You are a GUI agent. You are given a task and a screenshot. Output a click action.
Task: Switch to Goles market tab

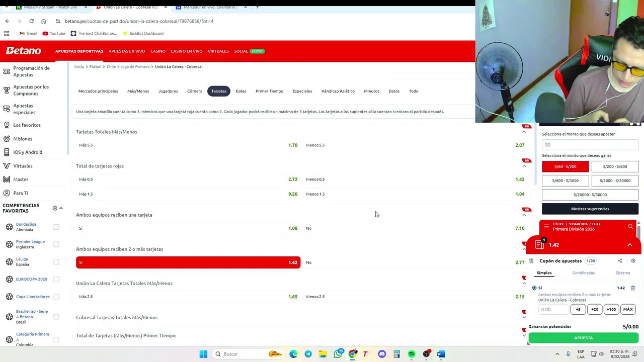241,91
